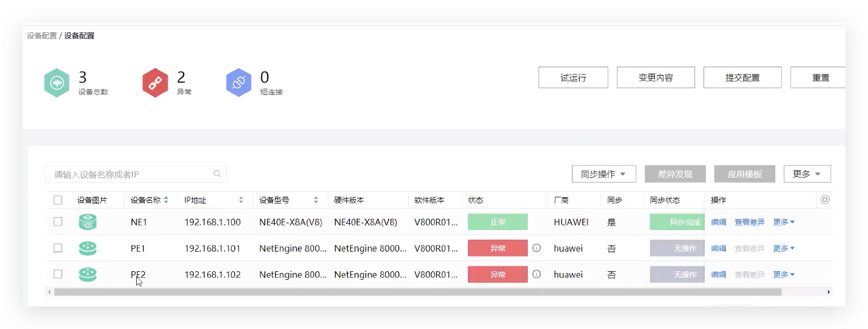Image resolution: width=868 pixels, height=329 pixels.
Task: Click the 同步完成 sync status badge
Action: click(x=677, y=222)
